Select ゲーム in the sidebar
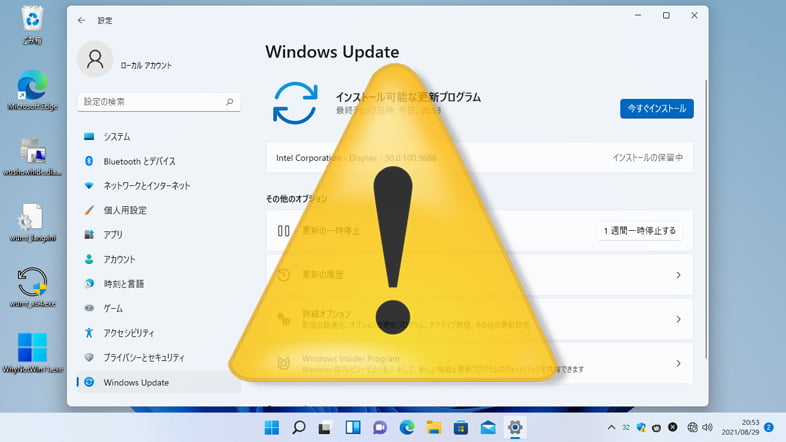 158,308
